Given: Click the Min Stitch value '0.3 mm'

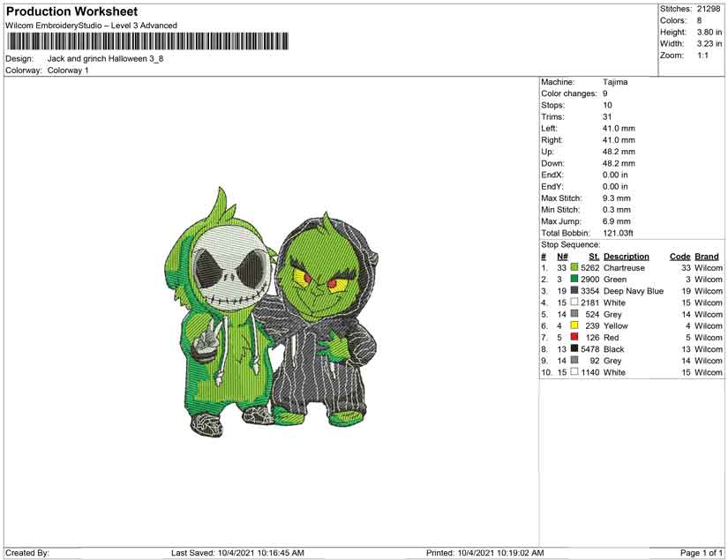Looking at the screenshot, I should (617, 210).
